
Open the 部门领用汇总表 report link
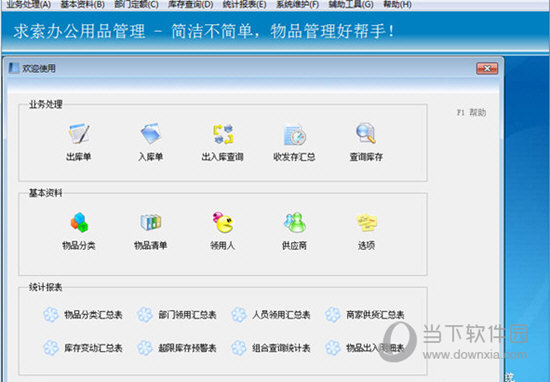tap(187, 315)
